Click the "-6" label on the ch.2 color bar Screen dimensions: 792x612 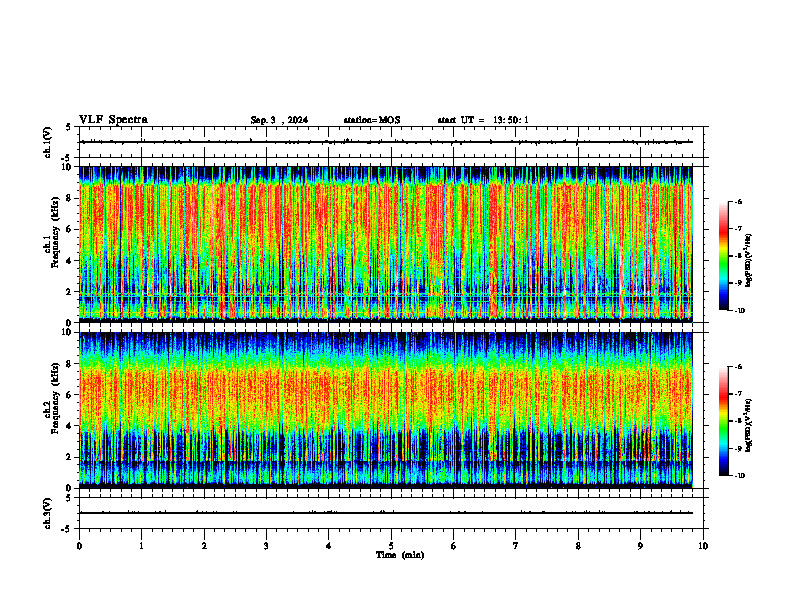point(738,367)
